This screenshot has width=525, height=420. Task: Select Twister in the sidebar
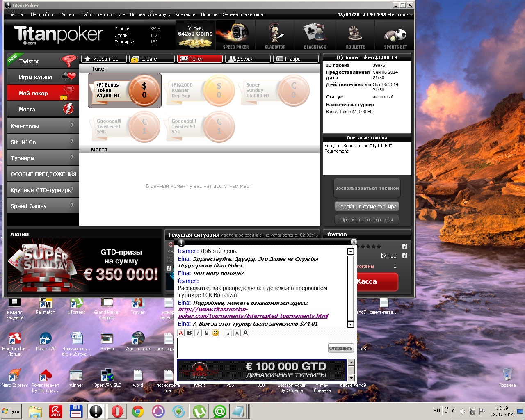point(43,61)
